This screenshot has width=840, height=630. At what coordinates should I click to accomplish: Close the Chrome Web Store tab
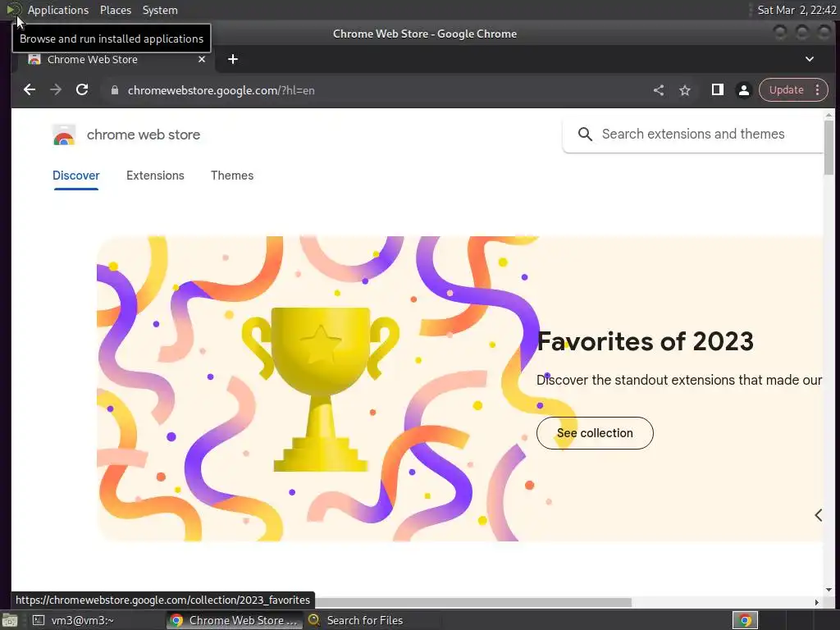coord(202,59)
